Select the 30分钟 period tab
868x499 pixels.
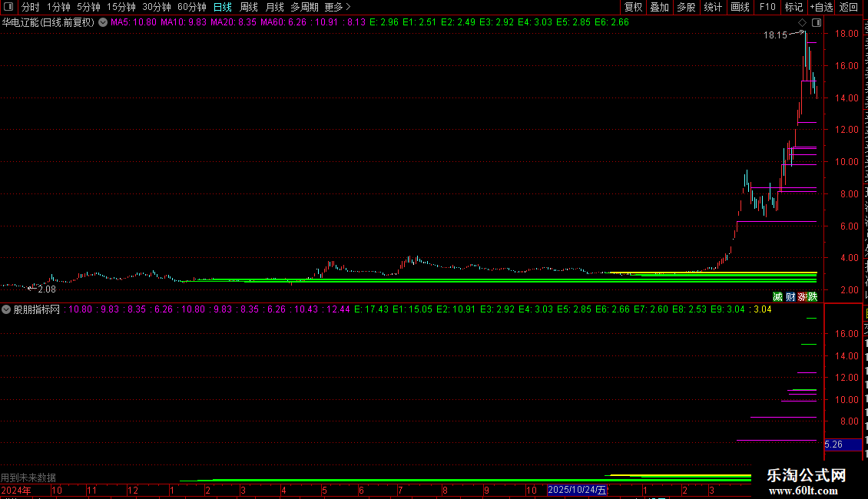[157, 7]
